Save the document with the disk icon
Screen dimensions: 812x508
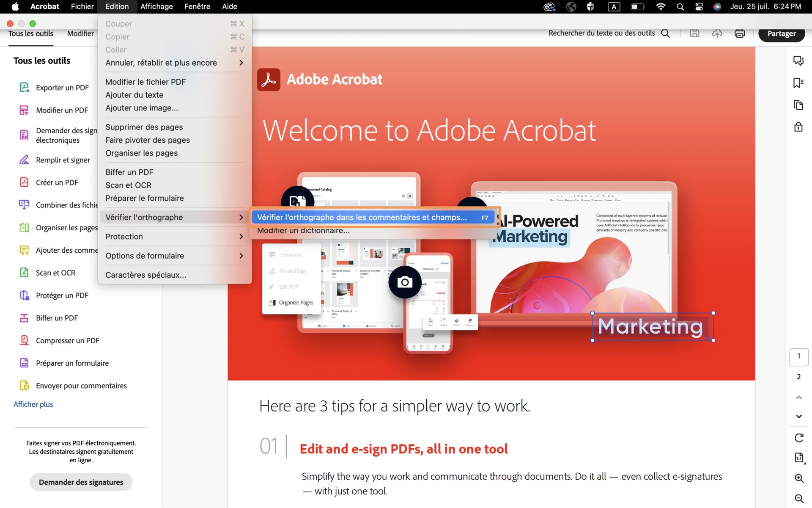pos(694,33)
